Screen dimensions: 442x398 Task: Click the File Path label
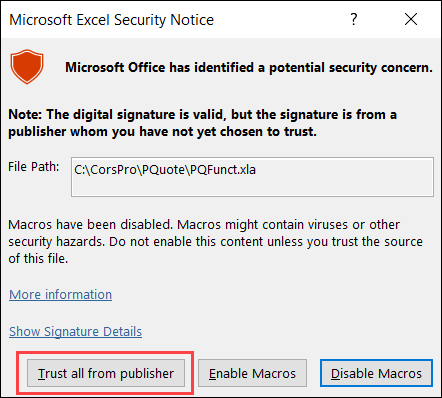coord(34,166)
